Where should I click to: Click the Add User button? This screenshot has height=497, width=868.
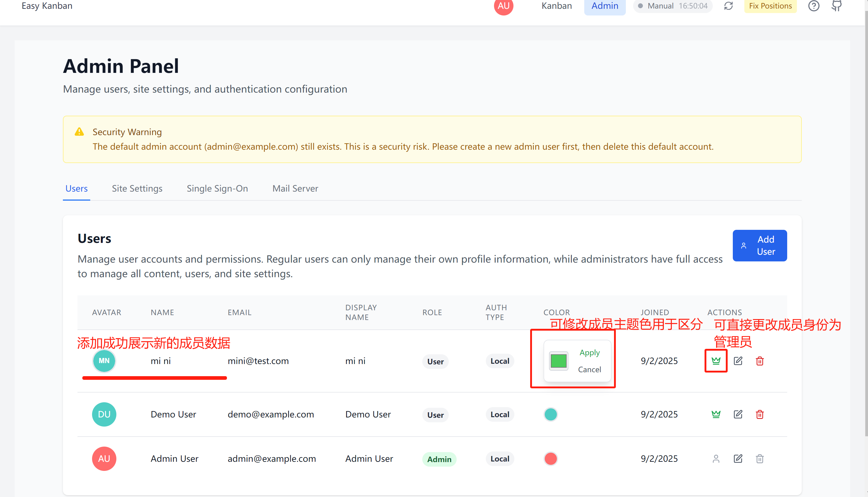click(760, 245)
